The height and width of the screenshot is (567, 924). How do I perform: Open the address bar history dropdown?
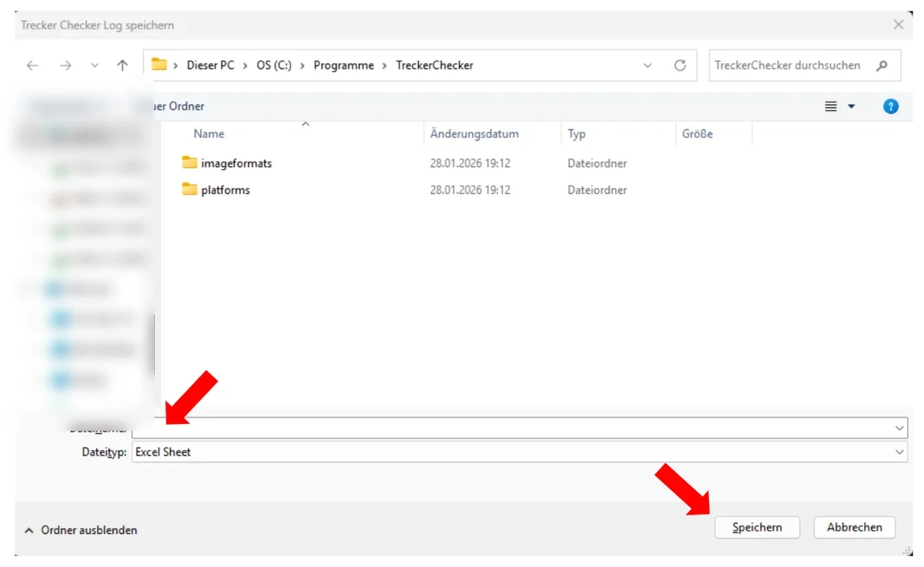click(648, 65)
